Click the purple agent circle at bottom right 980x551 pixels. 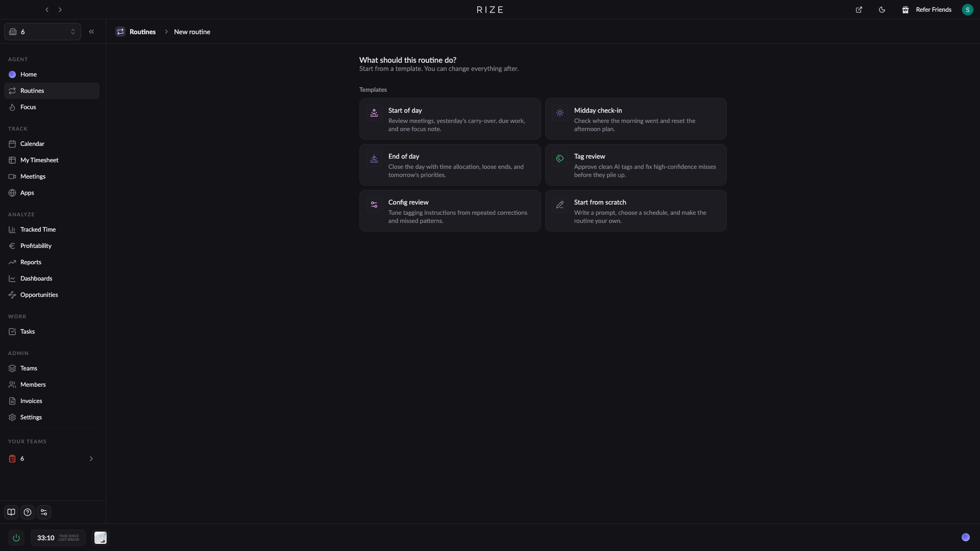(x=966, y=537)
